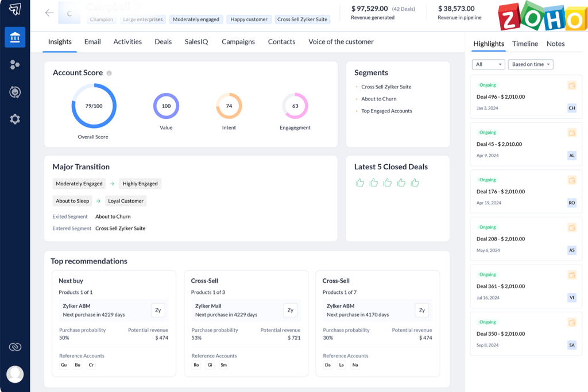The height and width of the screenshot is (392, 588).
Task: Switch to the Timeline tab
Action: 525,44
